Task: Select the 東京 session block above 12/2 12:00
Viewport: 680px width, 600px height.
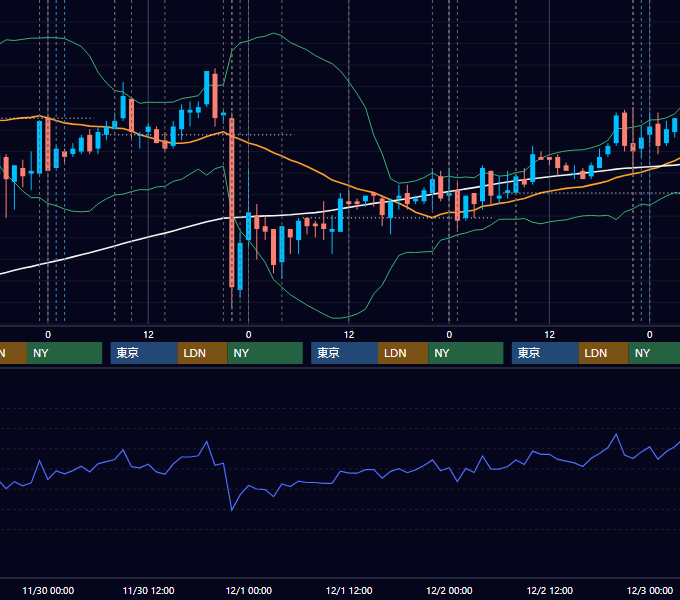Action: click(545, 353)
